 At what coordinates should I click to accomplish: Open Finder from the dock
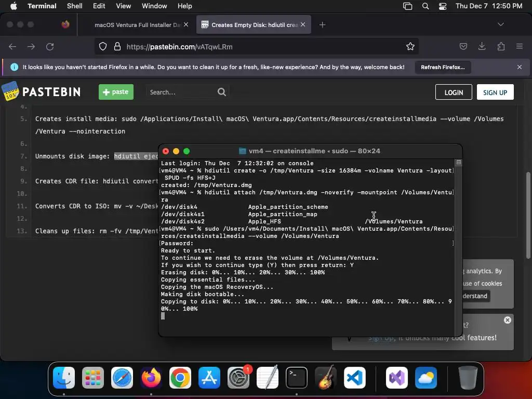click(64, 378)
